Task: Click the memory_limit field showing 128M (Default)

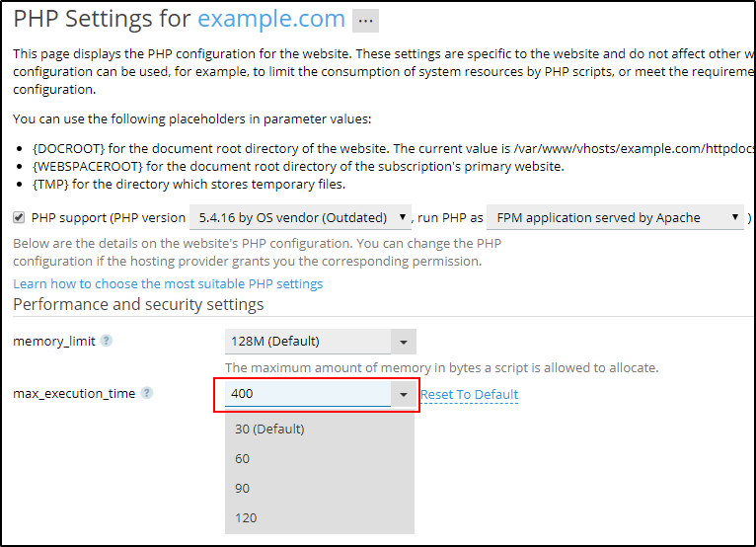Action: pos(306,342)
